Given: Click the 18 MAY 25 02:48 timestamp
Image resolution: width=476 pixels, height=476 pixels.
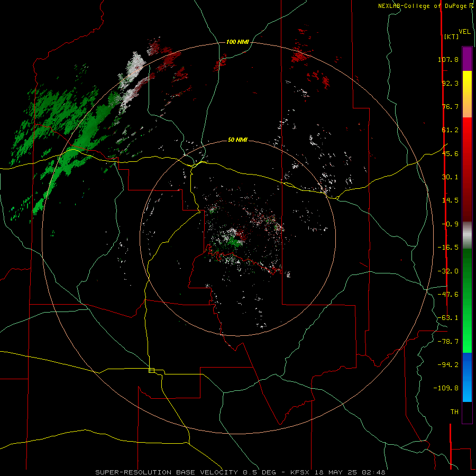Looking at the screenshot, I should (349, 472).
